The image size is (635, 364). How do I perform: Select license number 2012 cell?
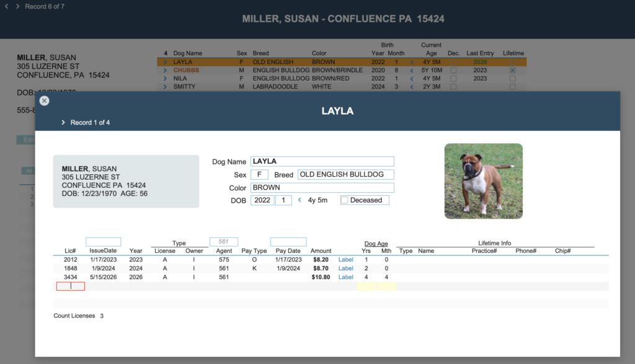[x=71, y=260]
